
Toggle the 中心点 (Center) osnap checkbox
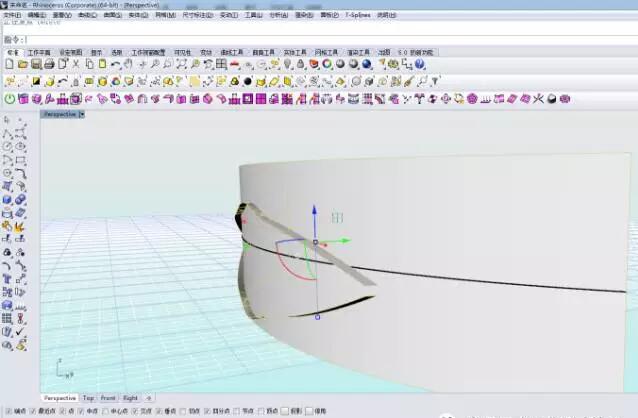[x=106, y=411]
